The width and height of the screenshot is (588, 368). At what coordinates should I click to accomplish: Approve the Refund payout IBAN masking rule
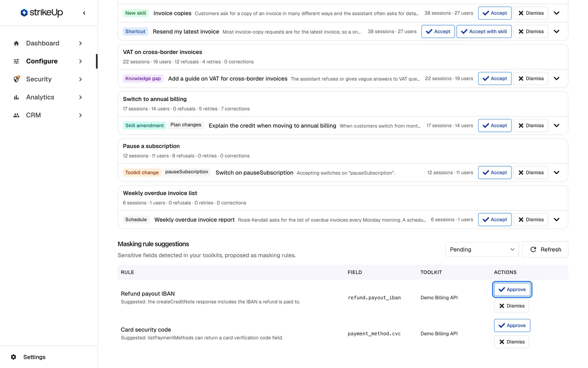tap(512, 289)
